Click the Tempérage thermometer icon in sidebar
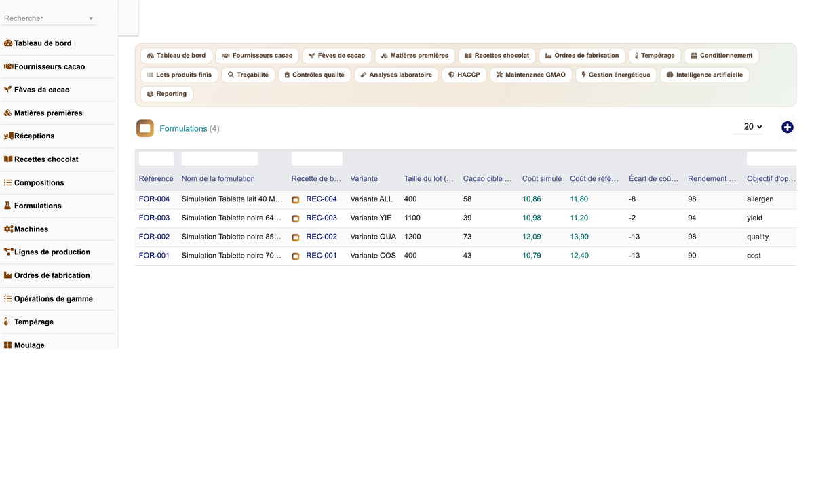Image resolution: width=814 pixels, height=504 pixels. [7, 322]
